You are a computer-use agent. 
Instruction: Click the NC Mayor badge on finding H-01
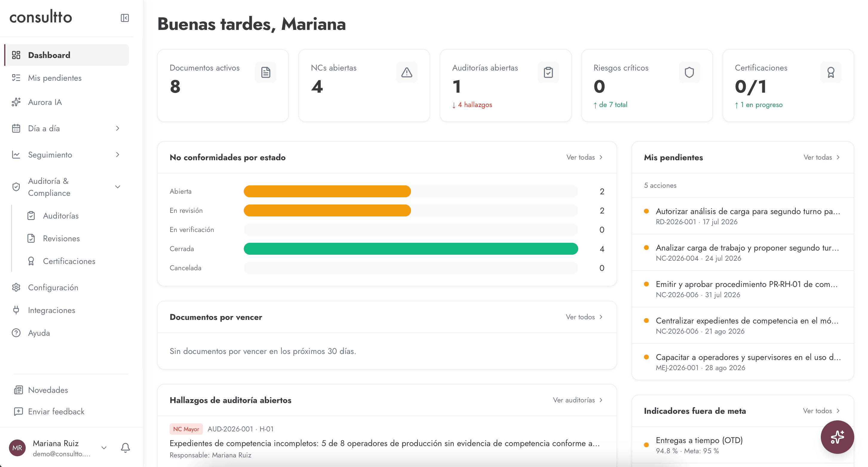point(186,429)
